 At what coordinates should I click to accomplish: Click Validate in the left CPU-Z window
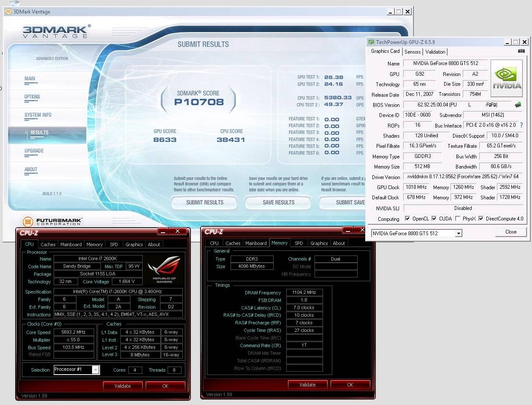tap(122, 386)
